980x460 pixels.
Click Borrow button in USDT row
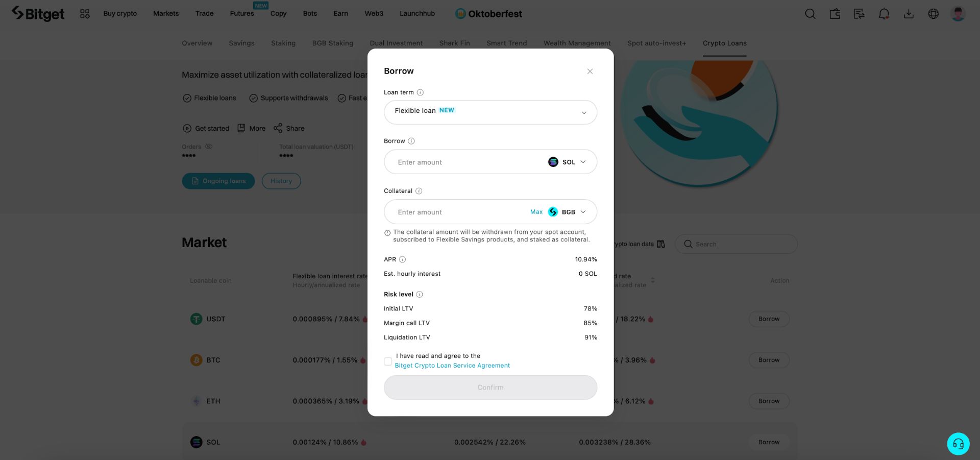769,319
